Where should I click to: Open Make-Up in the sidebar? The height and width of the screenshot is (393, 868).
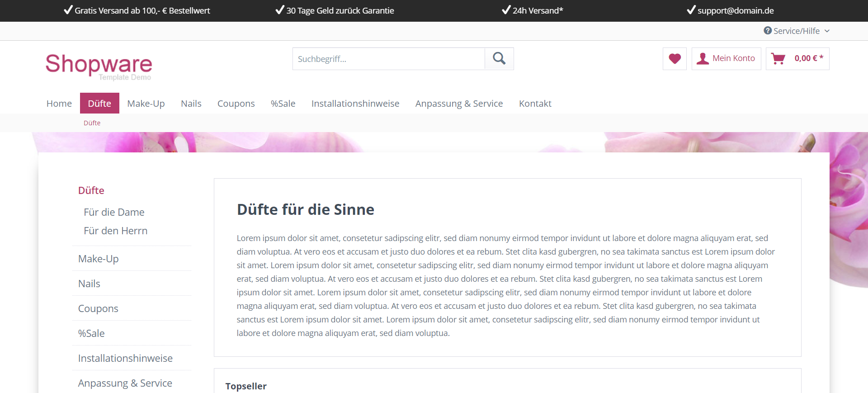(x=132, y=259)
